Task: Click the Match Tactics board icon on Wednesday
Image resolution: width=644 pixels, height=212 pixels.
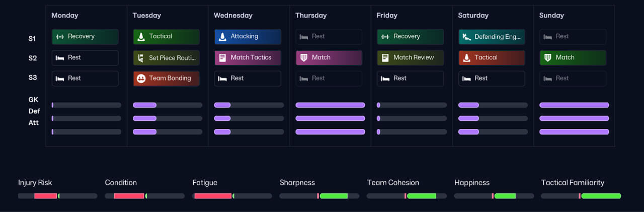Action: (x=223, y=58)
